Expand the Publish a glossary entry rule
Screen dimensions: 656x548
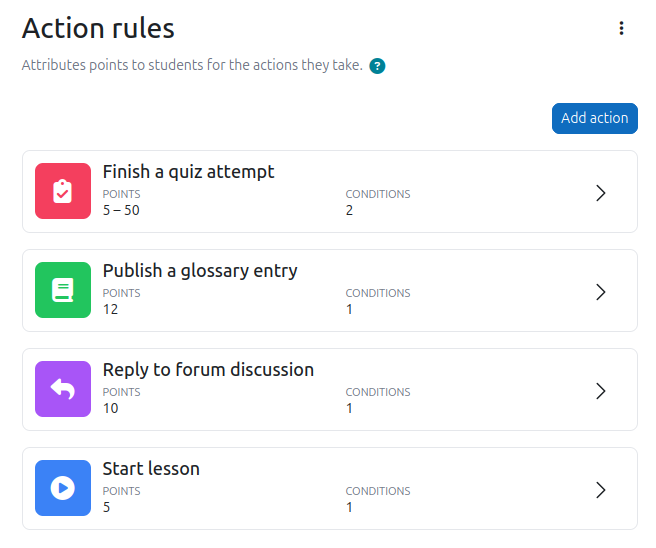click(601, 292)
